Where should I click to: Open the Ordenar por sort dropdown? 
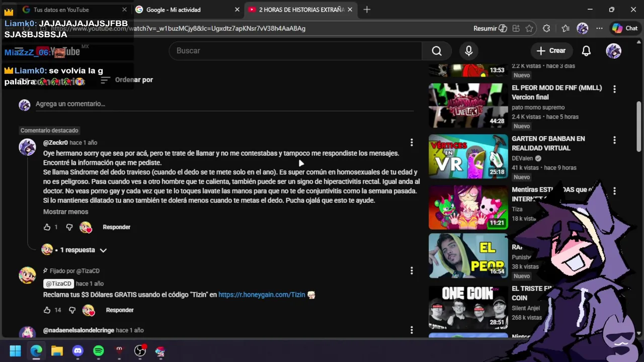pyautogui.click(x=127, y=80)
